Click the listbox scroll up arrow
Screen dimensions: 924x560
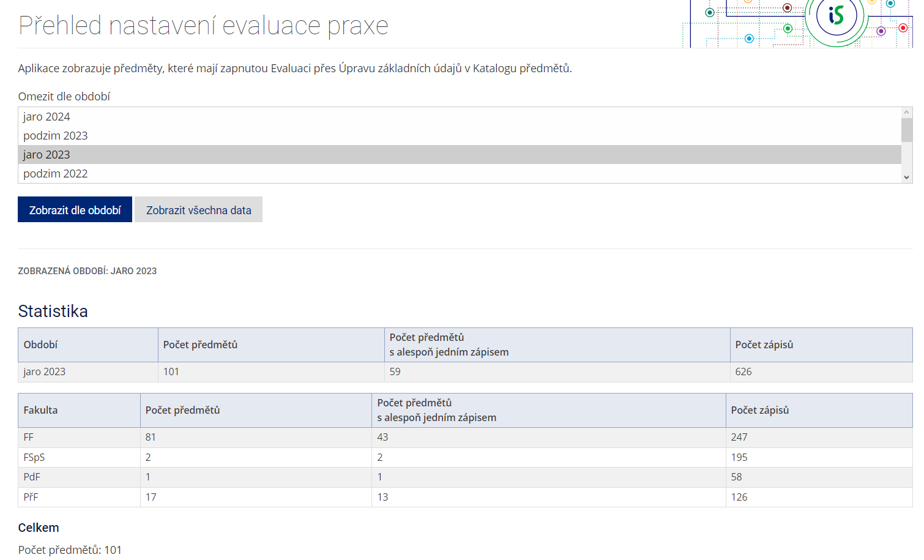[x=907, y=113]
